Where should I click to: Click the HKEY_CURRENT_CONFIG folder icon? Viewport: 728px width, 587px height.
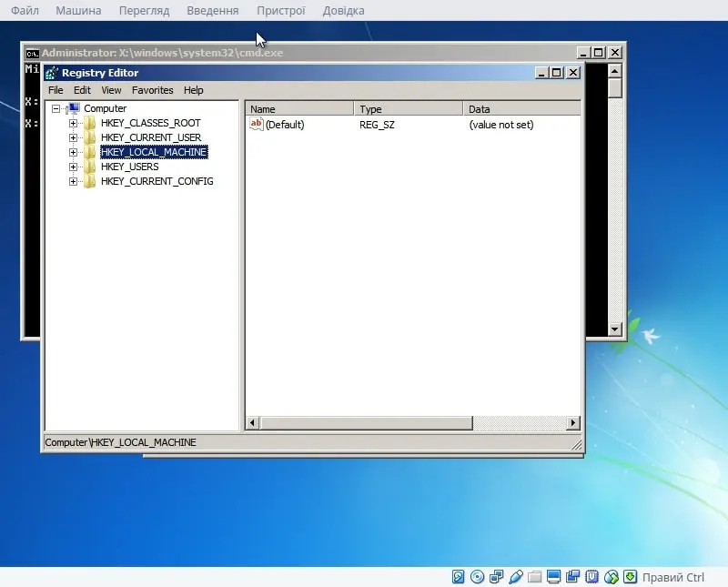(x=89, y=181)
